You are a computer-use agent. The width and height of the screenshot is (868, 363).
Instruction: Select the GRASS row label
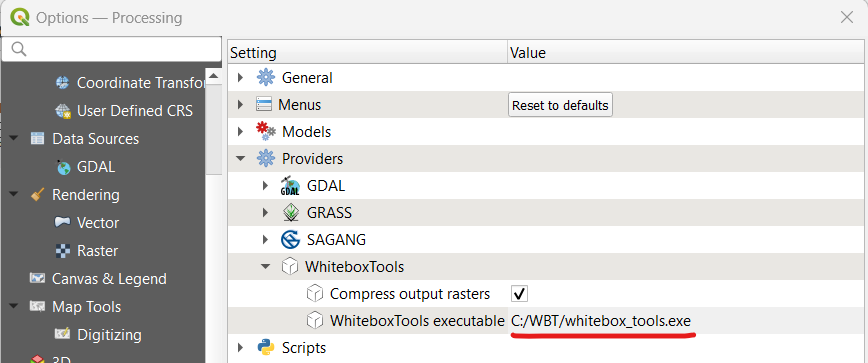[329, 213]
